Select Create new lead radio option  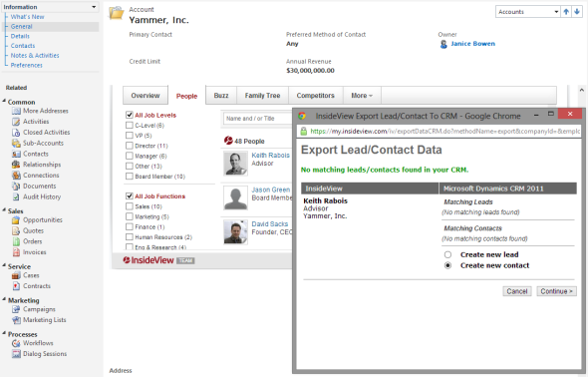(447, 254)
